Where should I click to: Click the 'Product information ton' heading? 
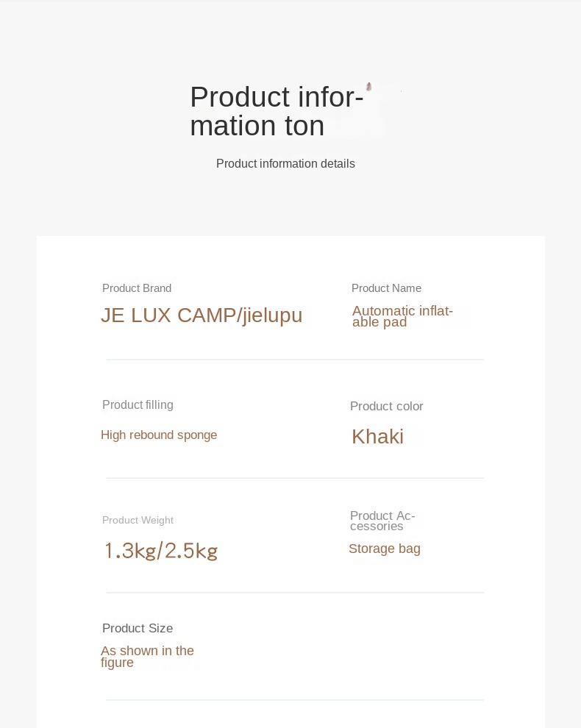[x=277, y=112]
